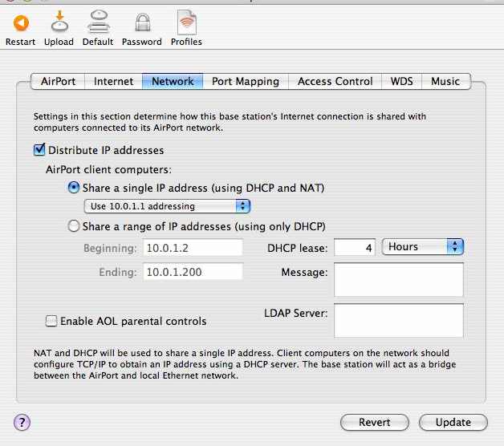Open help with the question mark icon
Screen dimensions: 504x446
coord(22,422)
